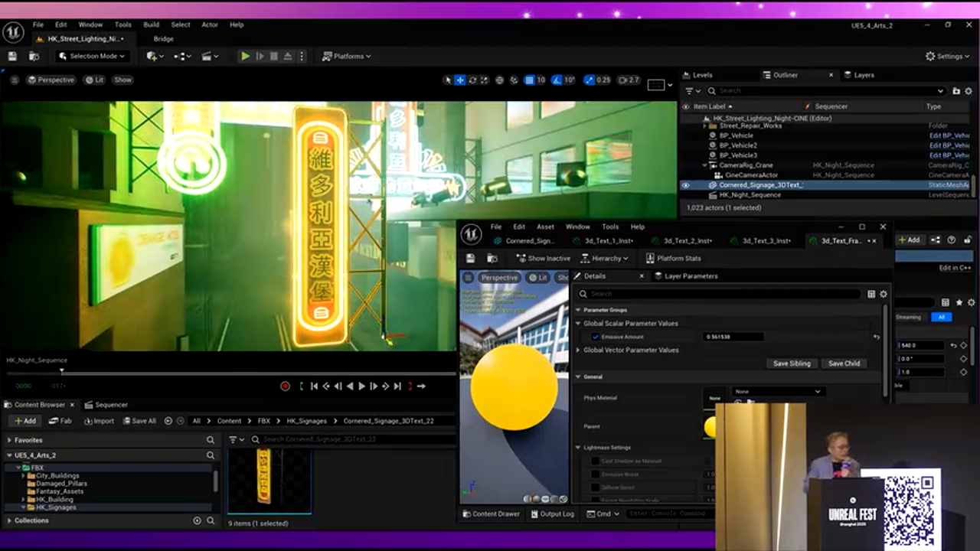Click the Outliner settings gear icon

(x=968, y=91)
